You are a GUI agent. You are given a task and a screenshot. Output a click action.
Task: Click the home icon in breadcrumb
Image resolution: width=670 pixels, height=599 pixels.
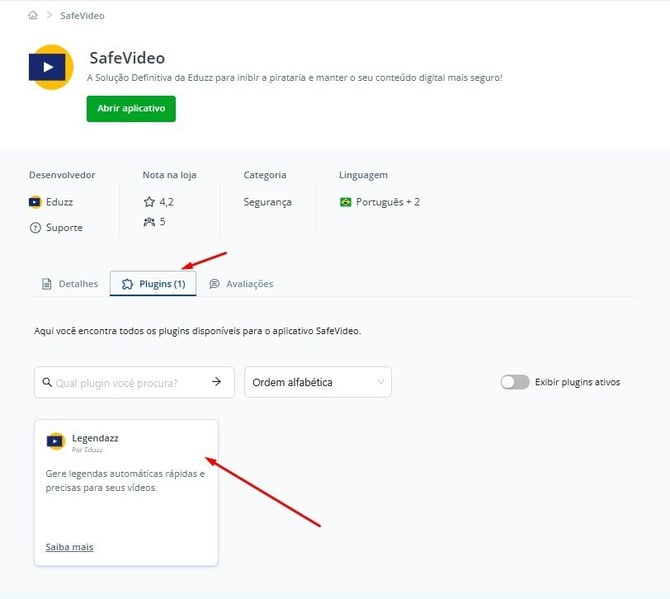point(33,16)
